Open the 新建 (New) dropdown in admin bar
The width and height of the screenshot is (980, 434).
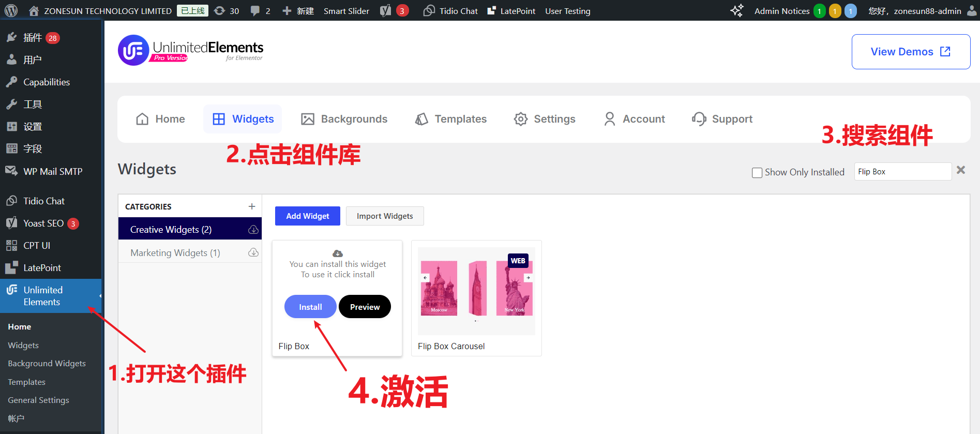coord(298,11)
